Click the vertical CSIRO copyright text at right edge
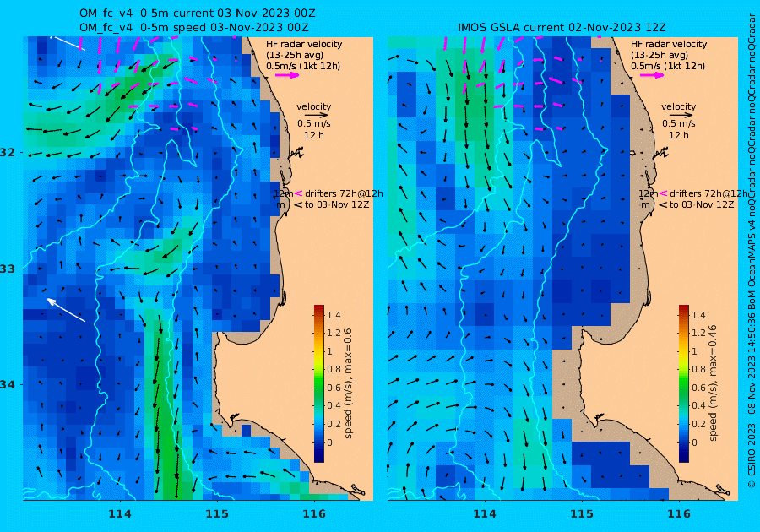This screenshot has width=760, height=532. [752, 250]
